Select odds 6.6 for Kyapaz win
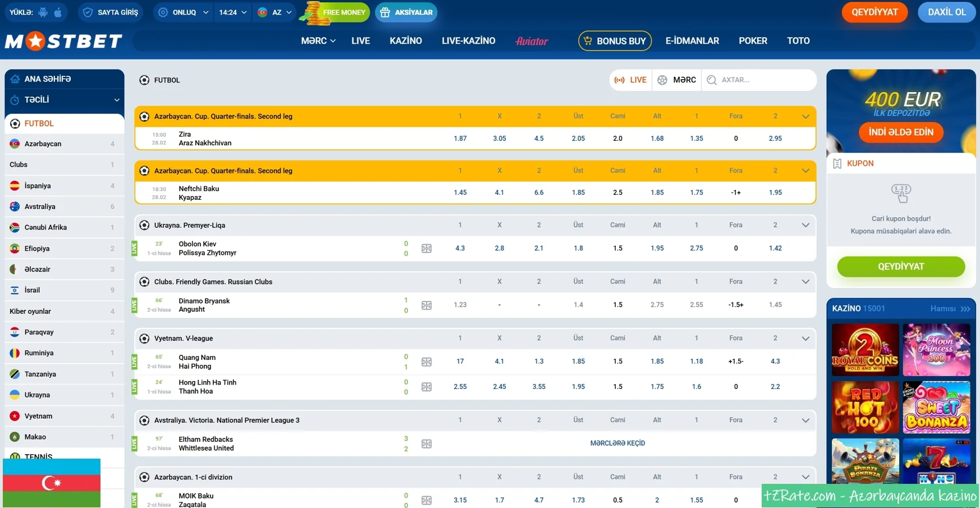 539,193
